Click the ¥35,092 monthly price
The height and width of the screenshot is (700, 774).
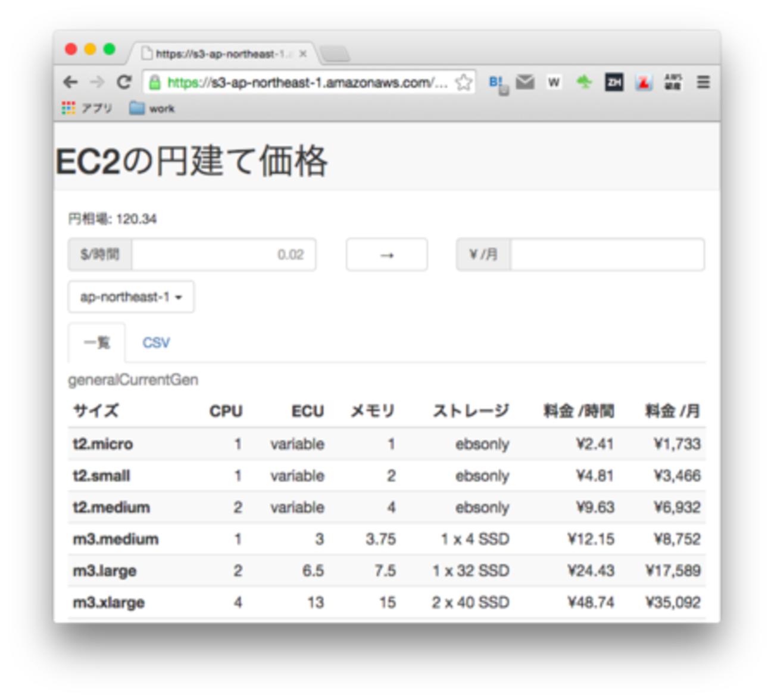(x=673, y=602)
